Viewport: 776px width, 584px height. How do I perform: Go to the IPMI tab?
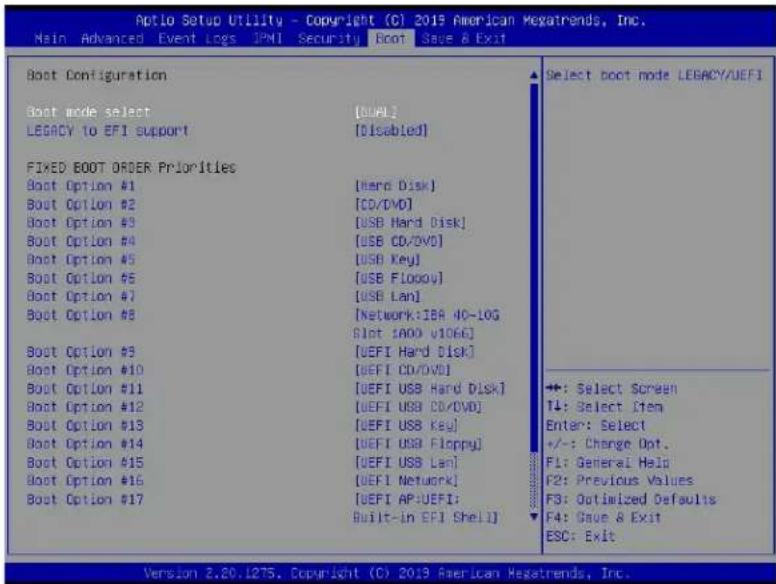click(267, 39)
